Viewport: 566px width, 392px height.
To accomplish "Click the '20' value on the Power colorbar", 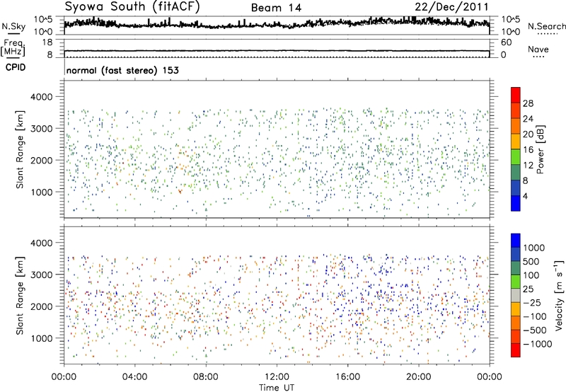I will (528, 134).
